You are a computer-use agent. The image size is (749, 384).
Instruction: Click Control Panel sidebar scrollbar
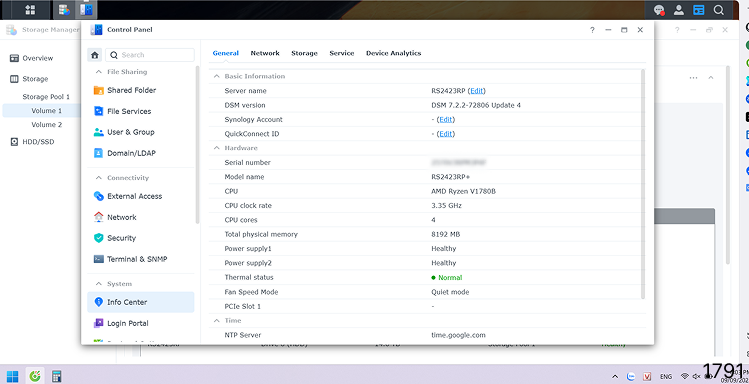coord(198,145)
